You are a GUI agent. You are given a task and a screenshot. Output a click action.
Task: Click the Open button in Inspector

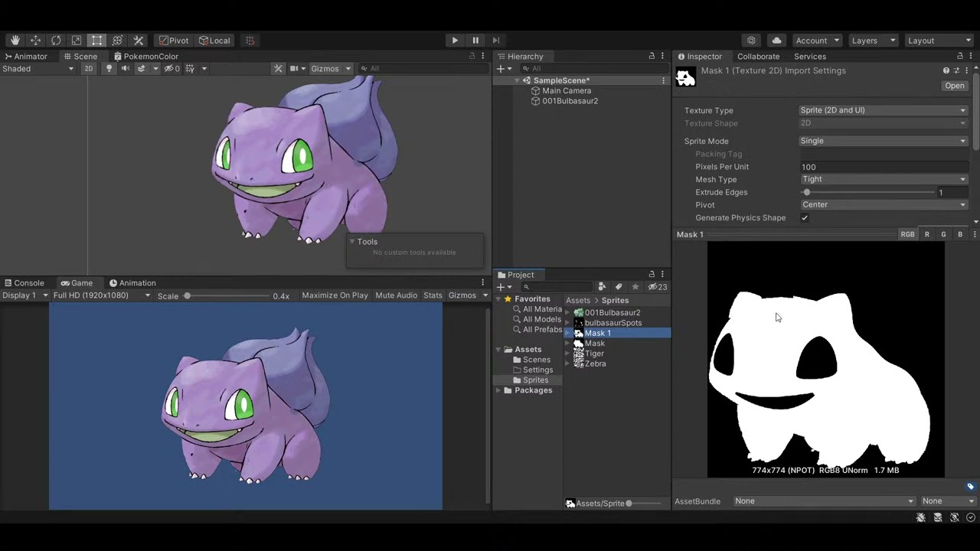click(955, 86)
